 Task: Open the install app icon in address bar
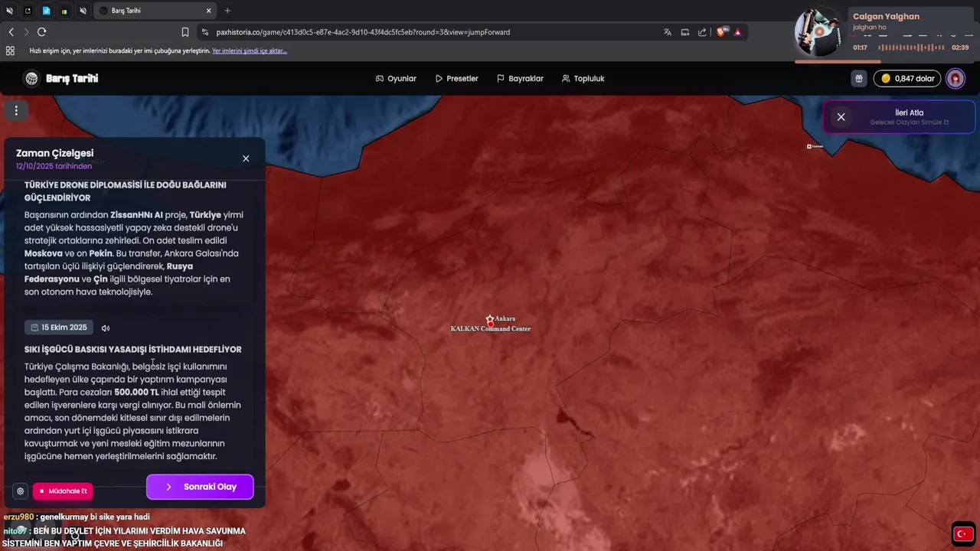click(x=684, y=32)
